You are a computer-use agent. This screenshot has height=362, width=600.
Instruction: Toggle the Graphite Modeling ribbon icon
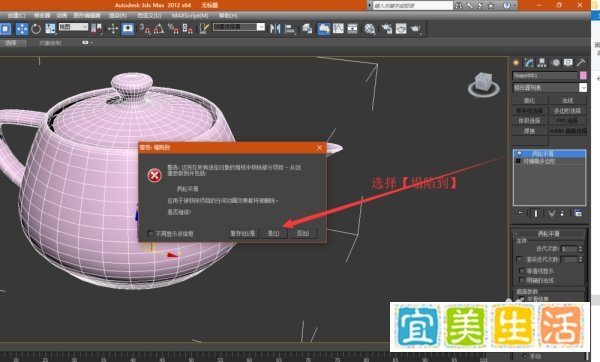[324, 29]
